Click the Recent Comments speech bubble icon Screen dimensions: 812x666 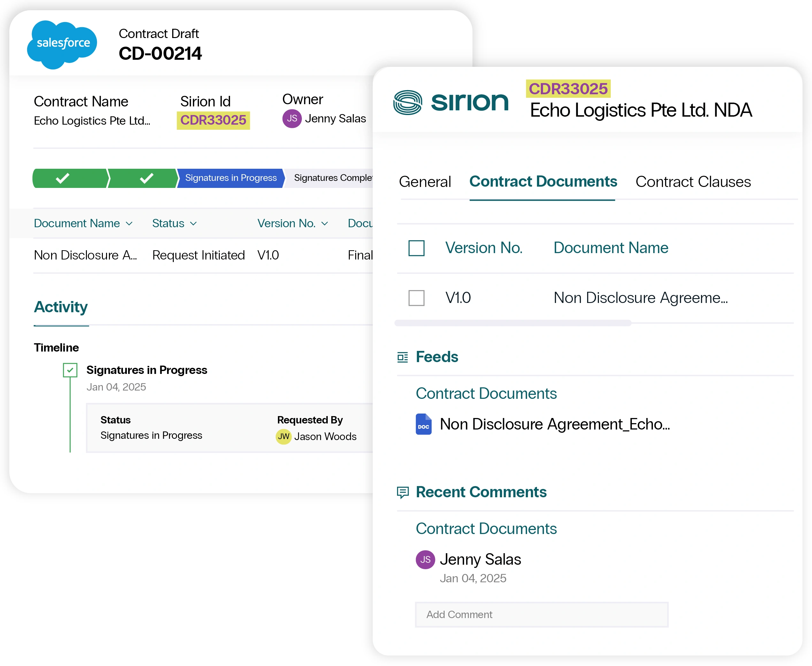click(x=402, y=492)
